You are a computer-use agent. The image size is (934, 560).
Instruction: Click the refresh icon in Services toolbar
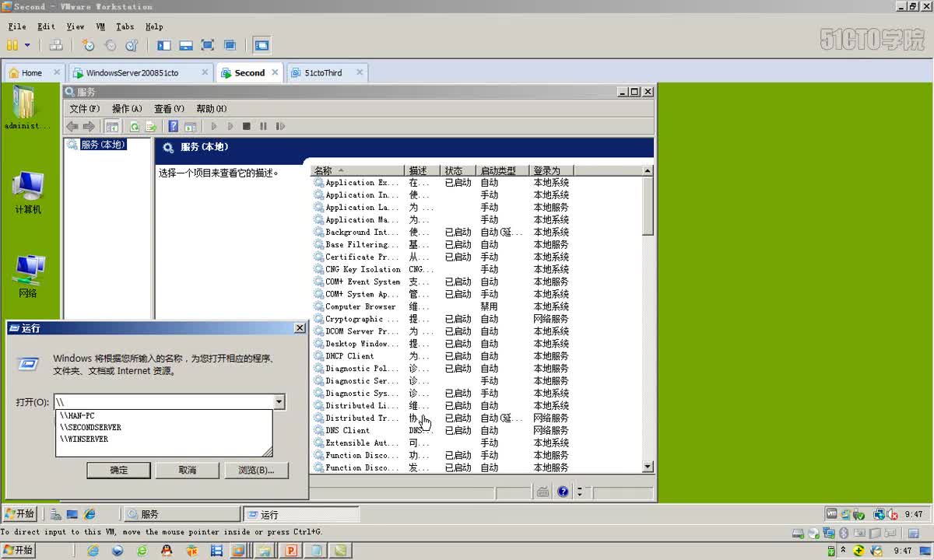pyautogui.click(x=135, y=126)
